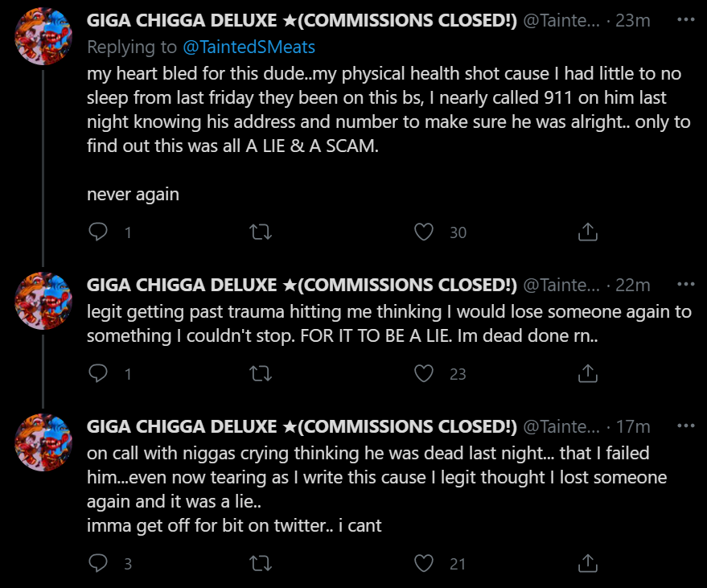Reply to the 22m tweet
The image size is (707, 588).
pyautogui.click(x=98, y=373)
